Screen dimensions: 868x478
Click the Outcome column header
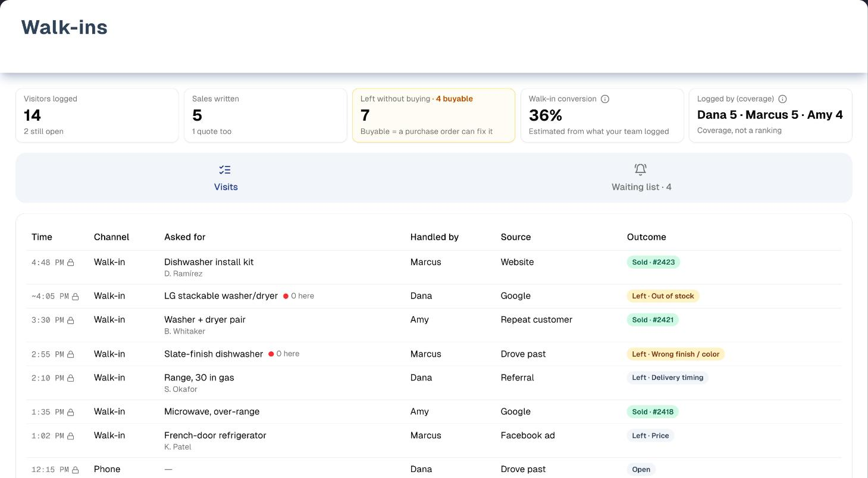tap(647, 237)
